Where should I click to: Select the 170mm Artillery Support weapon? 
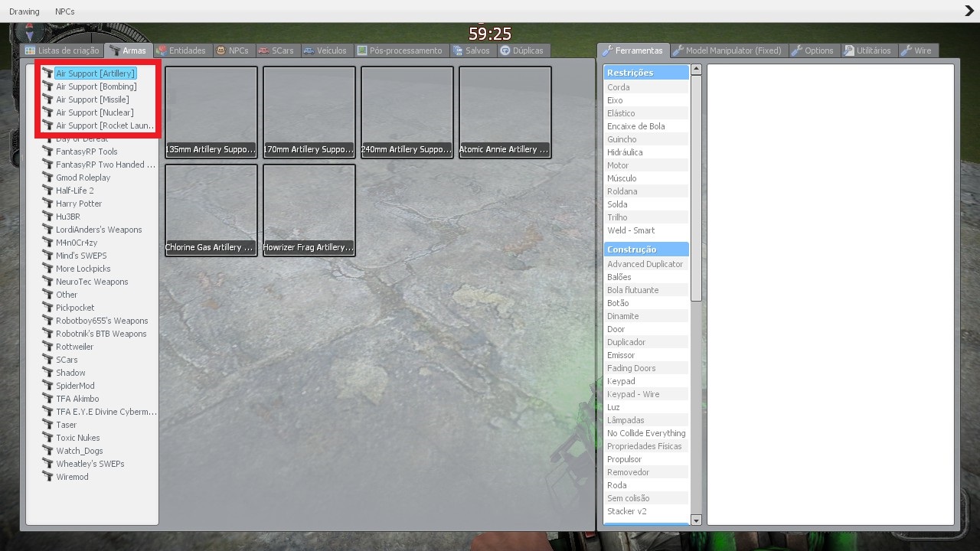tap(309, 112)
